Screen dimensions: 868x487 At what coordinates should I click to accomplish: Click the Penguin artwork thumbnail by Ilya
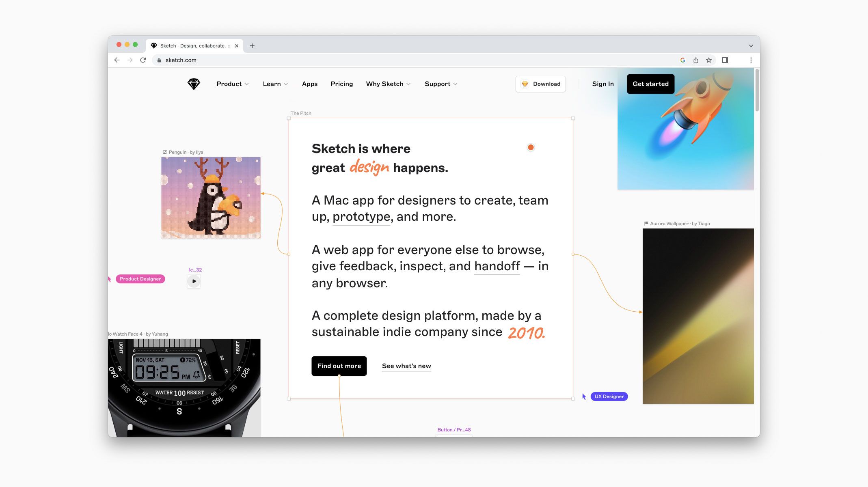pyautogui.click(x=210, y=197)
